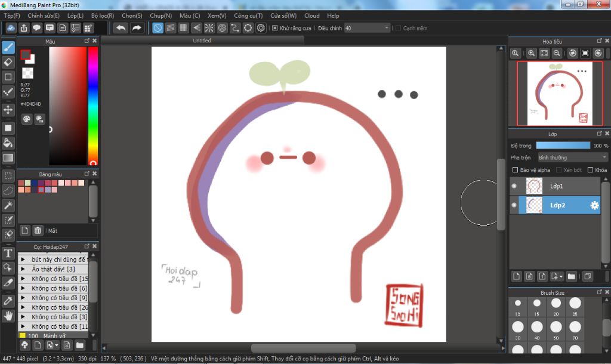611x364 pixels.
Task: Select the Magic Wand tool
Action: click(x=8, y=205)
